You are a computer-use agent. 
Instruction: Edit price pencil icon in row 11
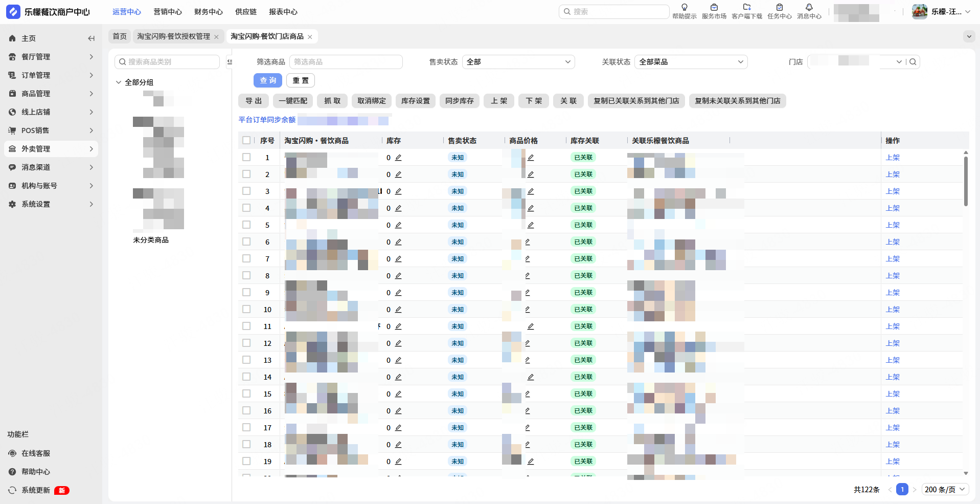point(531,326)
